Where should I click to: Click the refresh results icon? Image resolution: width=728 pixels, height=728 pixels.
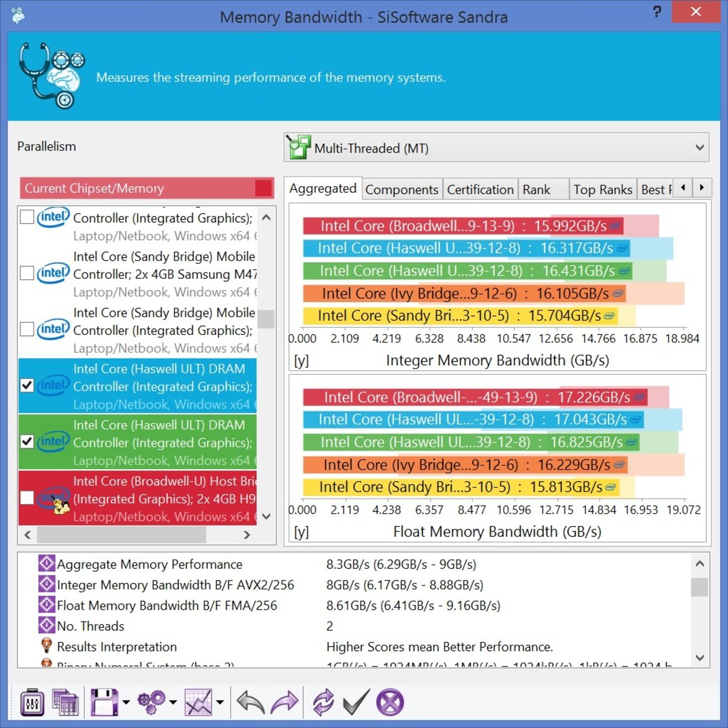(x=324, y=702)
